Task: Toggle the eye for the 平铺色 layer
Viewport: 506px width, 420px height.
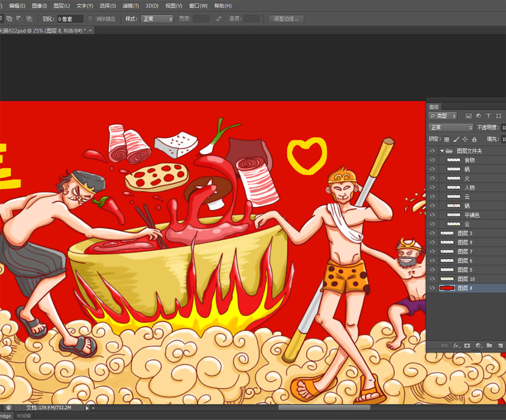Action: pyautogui.click(x=432, y=215)
